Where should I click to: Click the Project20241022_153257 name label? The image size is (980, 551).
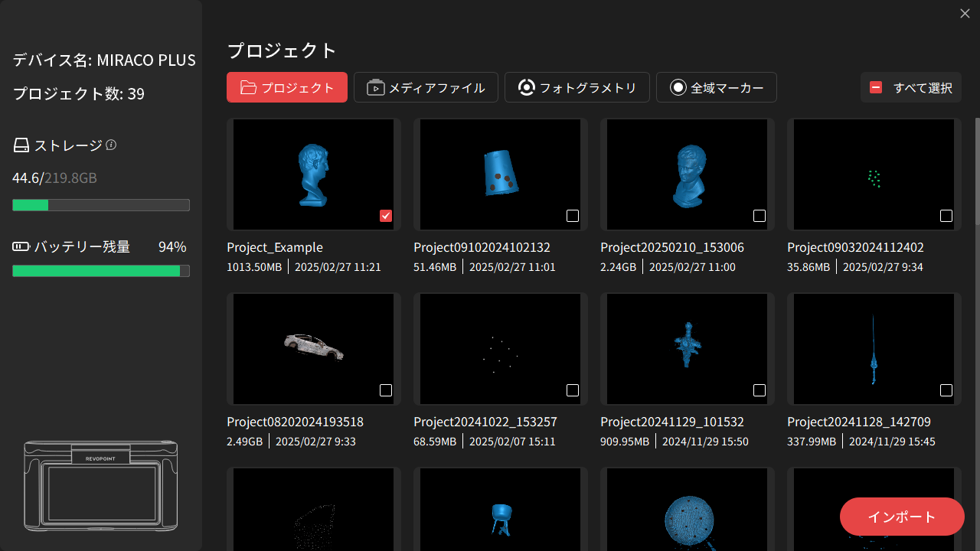point(485,422)
